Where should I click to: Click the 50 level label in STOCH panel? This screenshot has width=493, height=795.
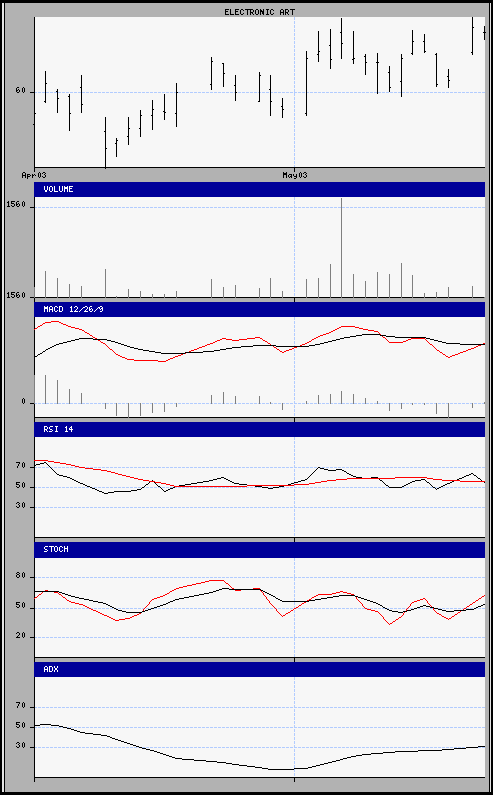click(21, 606)
